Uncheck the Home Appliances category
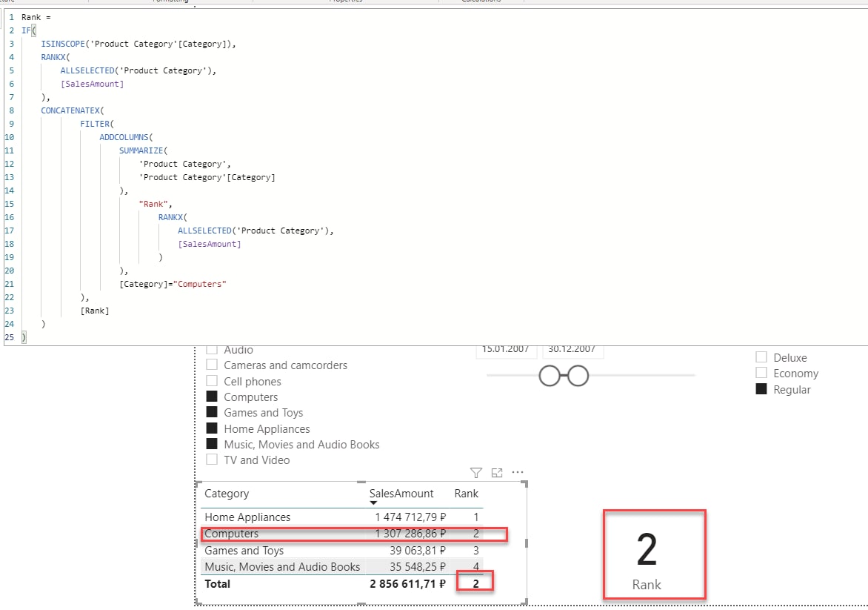 [x=212, y=428]
